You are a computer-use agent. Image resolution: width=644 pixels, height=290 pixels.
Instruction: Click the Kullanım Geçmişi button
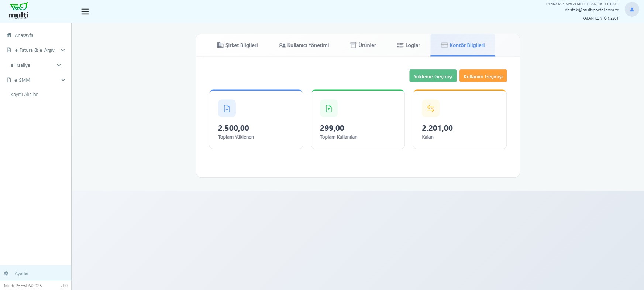[483, 76]
